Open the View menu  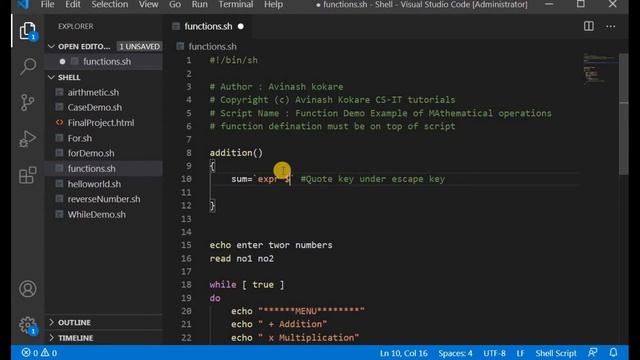(x=148, y=4)
